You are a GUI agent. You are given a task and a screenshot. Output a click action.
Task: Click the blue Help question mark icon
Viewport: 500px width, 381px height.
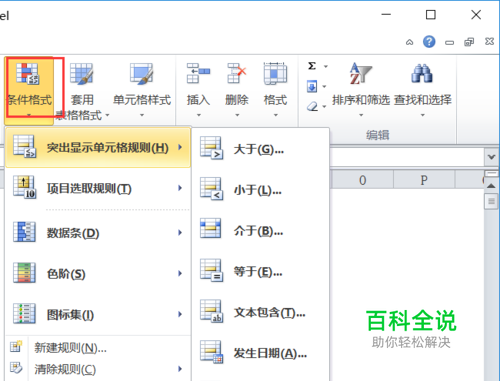point(429,42)
